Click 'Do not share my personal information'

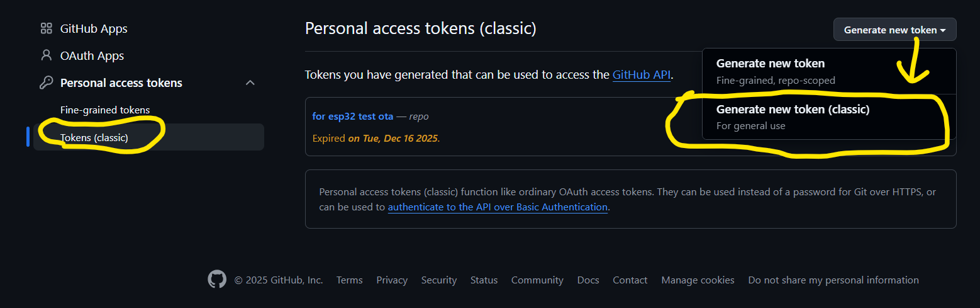833,280
